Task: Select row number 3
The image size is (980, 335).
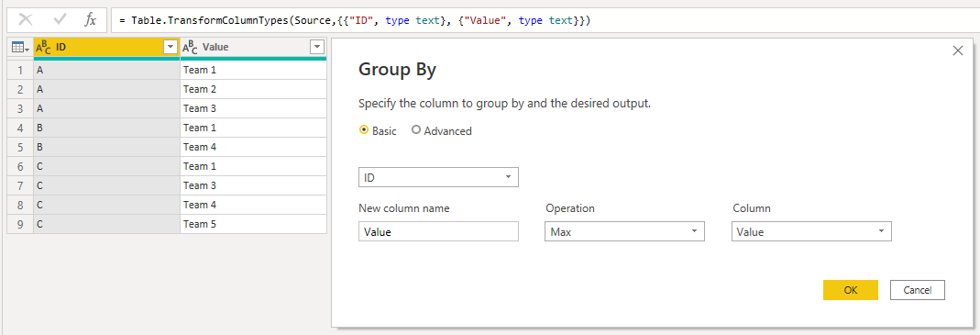Action: click(20, 108)
